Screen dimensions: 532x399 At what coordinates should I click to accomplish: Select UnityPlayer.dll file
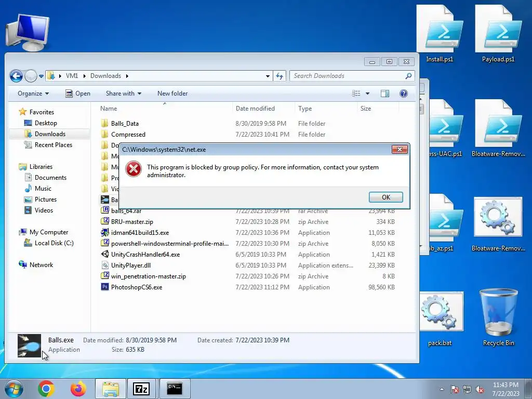point(130,265)
